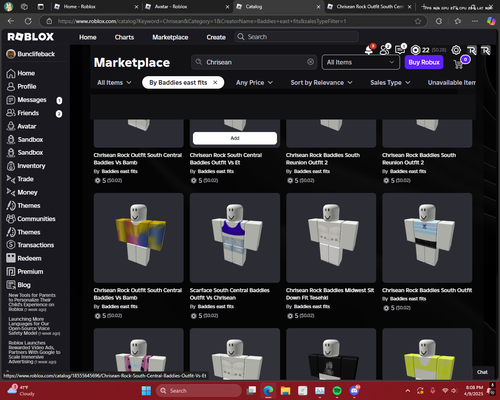Remove the By Baddies east fits filter
Viewport: 500px width, 400px height.
[x=215, y=82]
